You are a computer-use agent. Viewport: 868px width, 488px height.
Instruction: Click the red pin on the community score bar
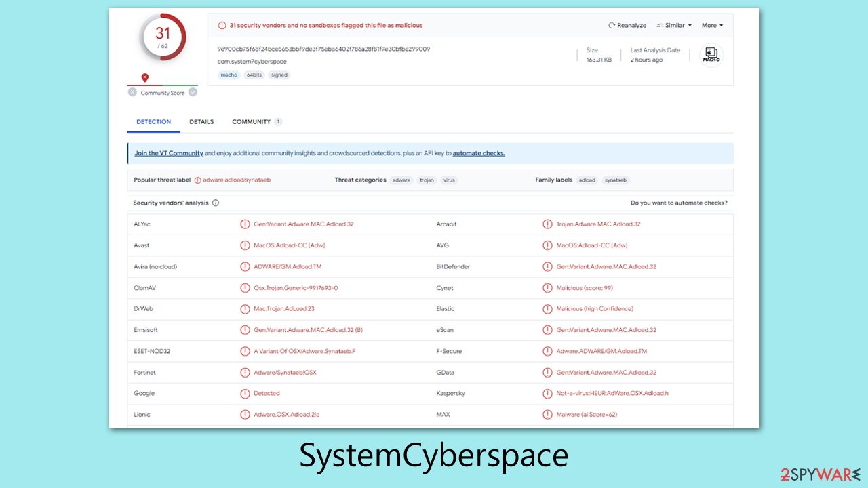click(x=145, y=77)
